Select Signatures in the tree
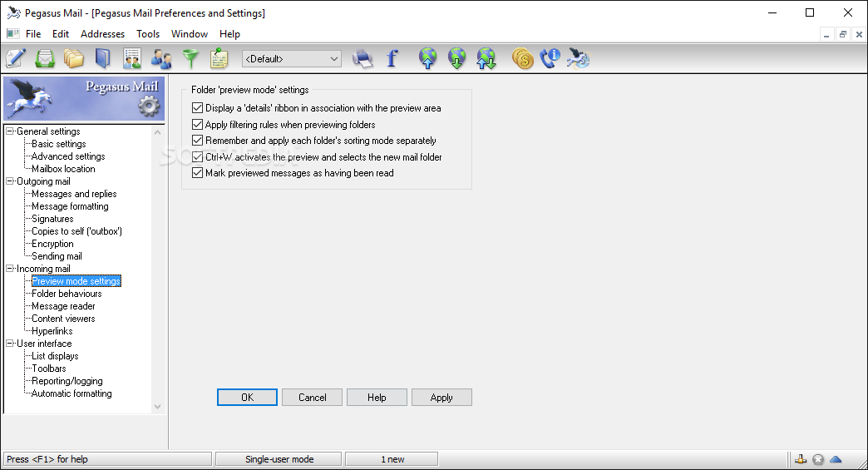The height and width of the screenshot is (470, 868). (52, 219)
